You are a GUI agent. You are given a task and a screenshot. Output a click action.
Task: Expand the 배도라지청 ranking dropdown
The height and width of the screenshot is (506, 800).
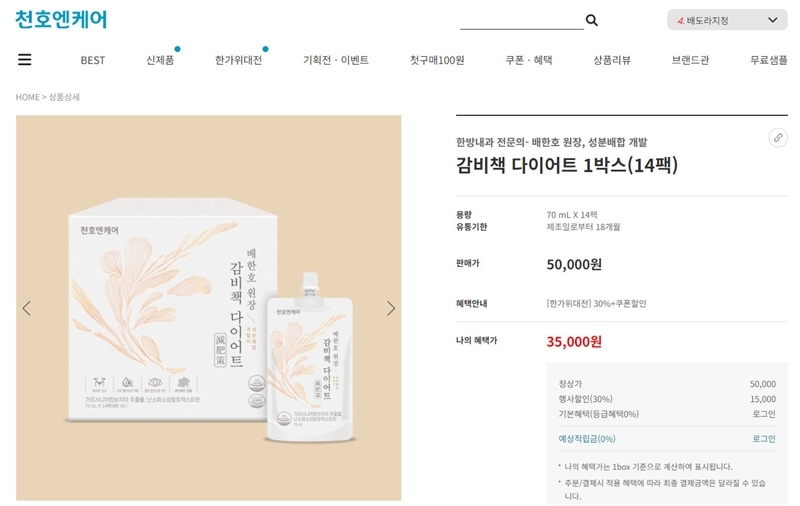(727, 20)
